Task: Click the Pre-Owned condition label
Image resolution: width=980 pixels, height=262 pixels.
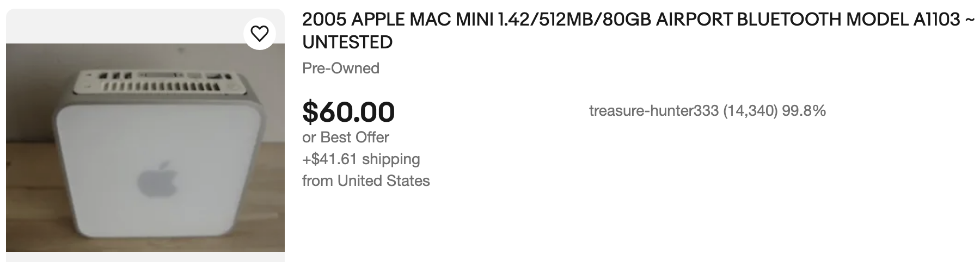Action: pos(341,68)
